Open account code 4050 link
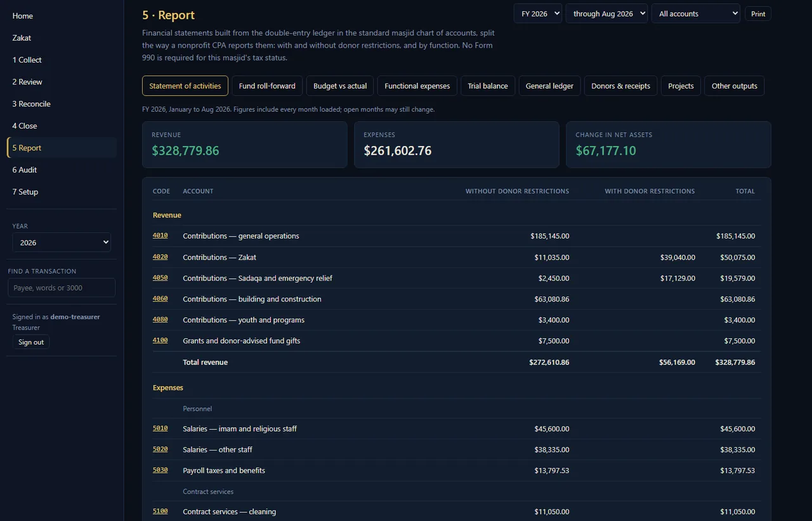812x521 pixels. click(160, 278)
